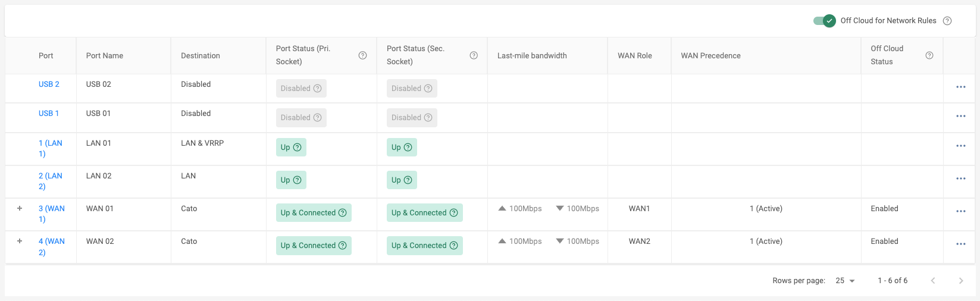The width and height of the screenshot is (980, 301).
Task: Click help icon beside Off Cloud for Network Rules
Action: point(947,21)
